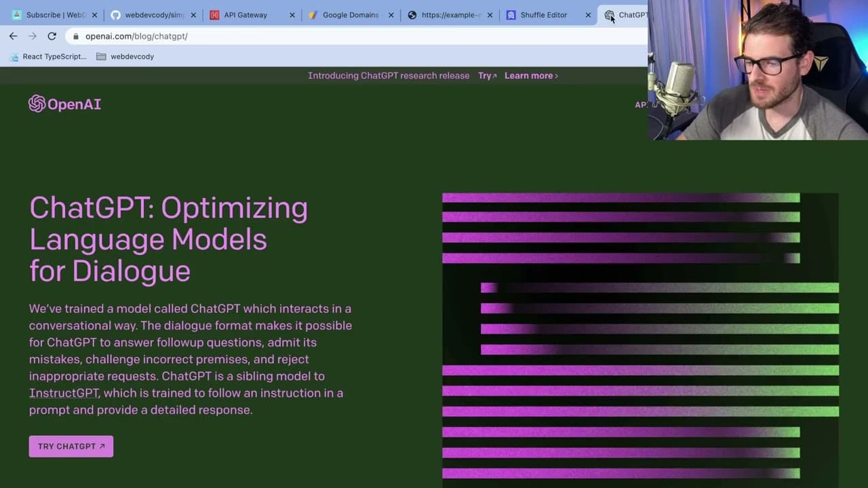Screen dimensions: 868x488
Task: Close the Google Domains tab
Action: click(x=391, y=15)
